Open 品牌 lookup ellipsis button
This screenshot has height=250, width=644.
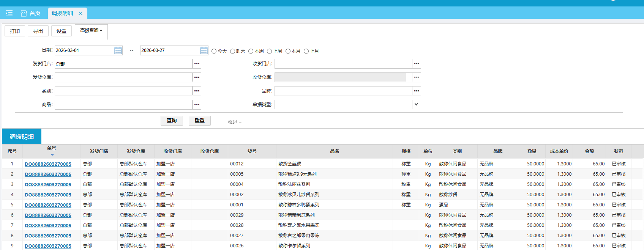tap(417, 91)
